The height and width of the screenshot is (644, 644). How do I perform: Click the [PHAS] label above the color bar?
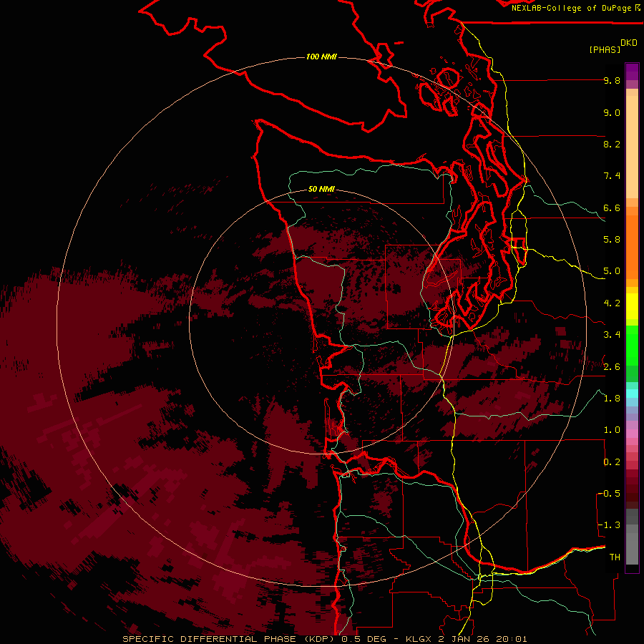click(605, 49)
